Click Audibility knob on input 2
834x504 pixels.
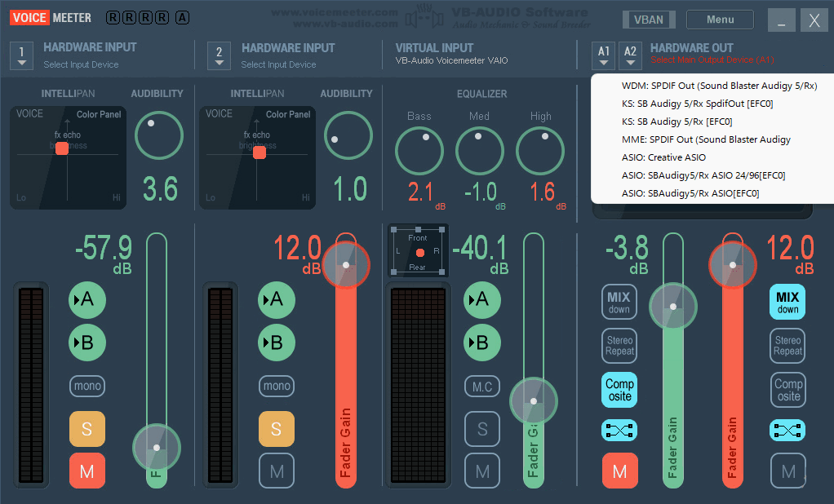(348, 135)
